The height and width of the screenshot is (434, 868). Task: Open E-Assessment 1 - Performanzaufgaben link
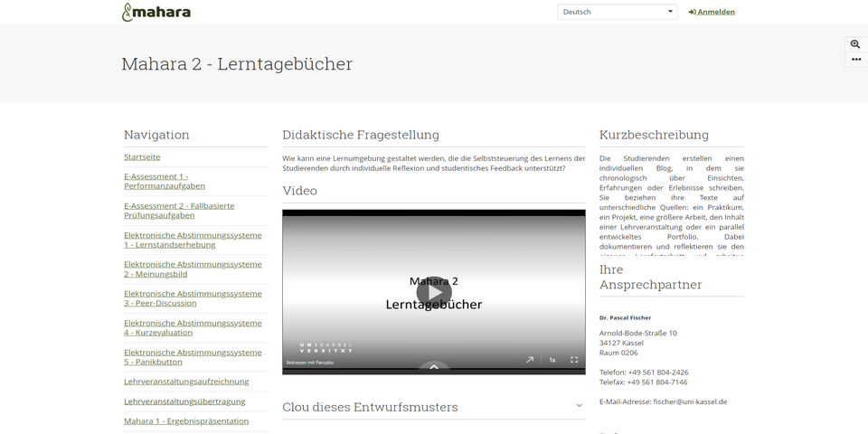point(165,181)
